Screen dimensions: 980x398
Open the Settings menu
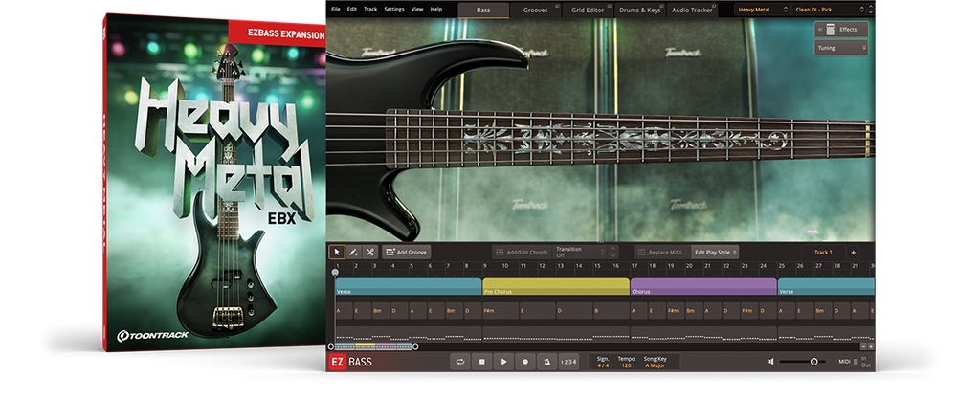coord(394,10)
